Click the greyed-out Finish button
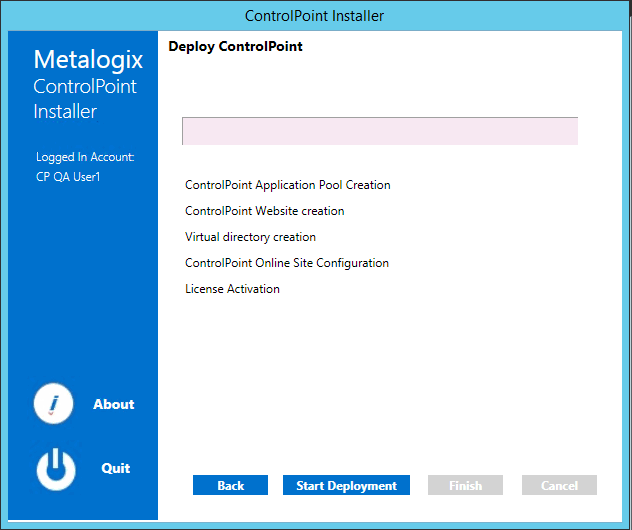Screen dimensions: 632x530 pyautogui.click(x=465, y=485)
